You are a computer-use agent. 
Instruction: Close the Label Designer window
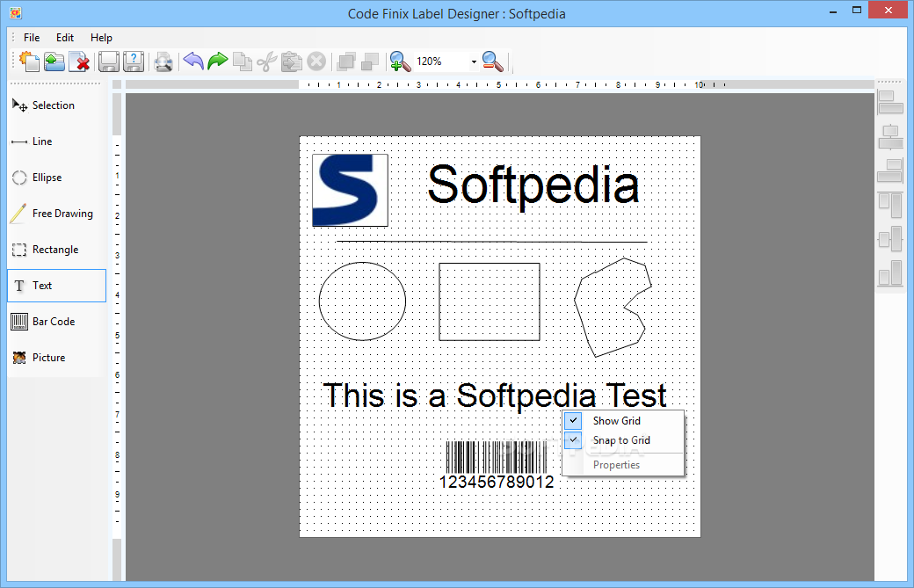coord(889,11)
